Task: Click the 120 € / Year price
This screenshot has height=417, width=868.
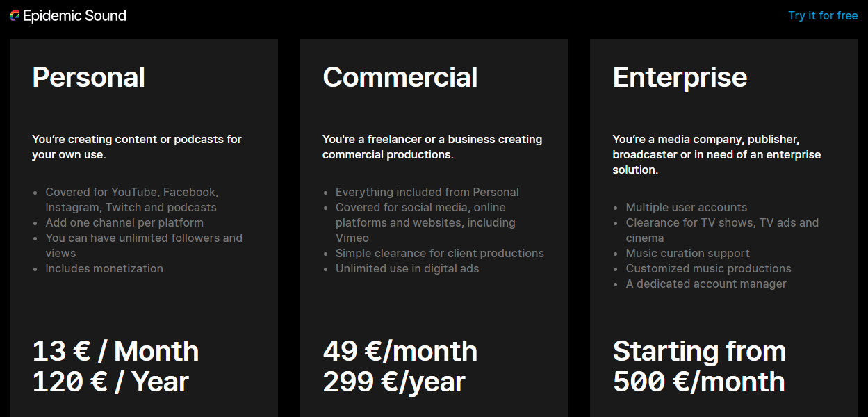Action: (110, 382)
